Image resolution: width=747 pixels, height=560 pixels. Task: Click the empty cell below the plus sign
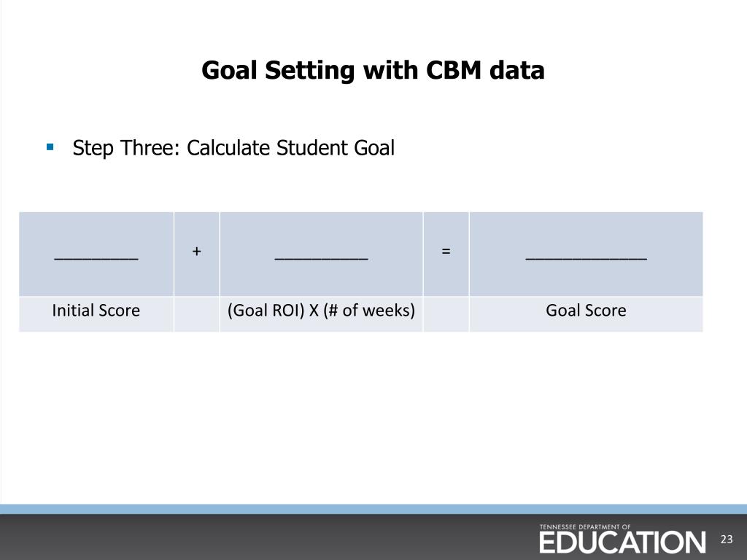click(x=197, y=314)
